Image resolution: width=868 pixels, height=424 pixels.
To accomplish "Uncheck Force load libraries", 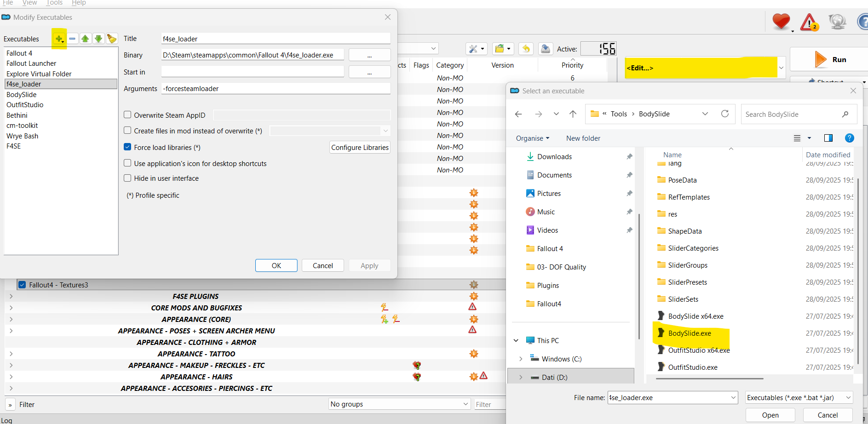I will [128, 147].
